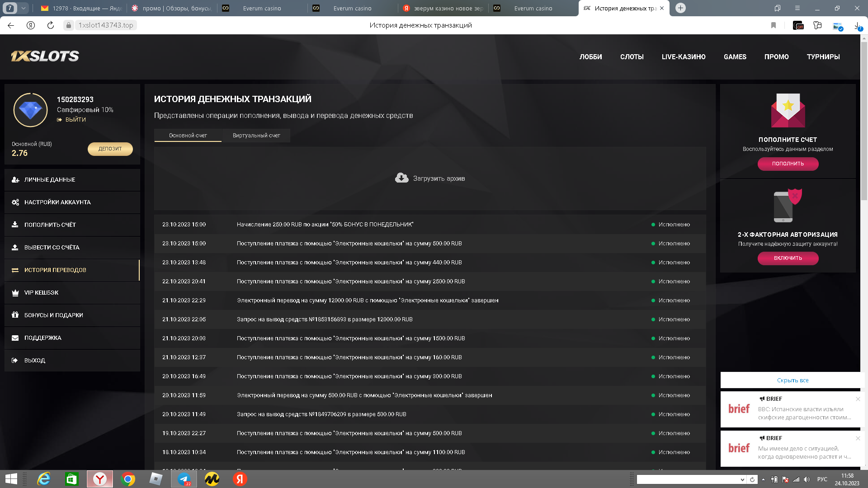Reload the page with the refresh icon
This screenshot has width=868, height=488.
pos(51,25)
